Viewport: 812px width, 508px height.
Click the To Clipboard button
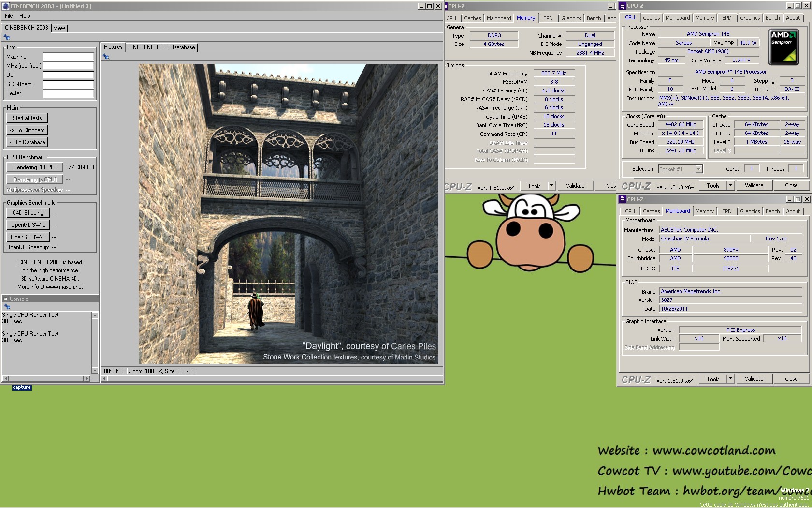click(27, 130)
